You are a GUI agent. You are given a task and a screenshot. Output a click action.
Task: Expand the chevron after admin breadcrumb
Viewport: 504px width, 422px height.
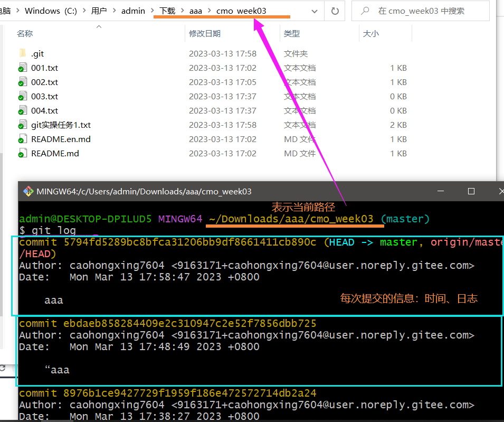click(153, 11)
